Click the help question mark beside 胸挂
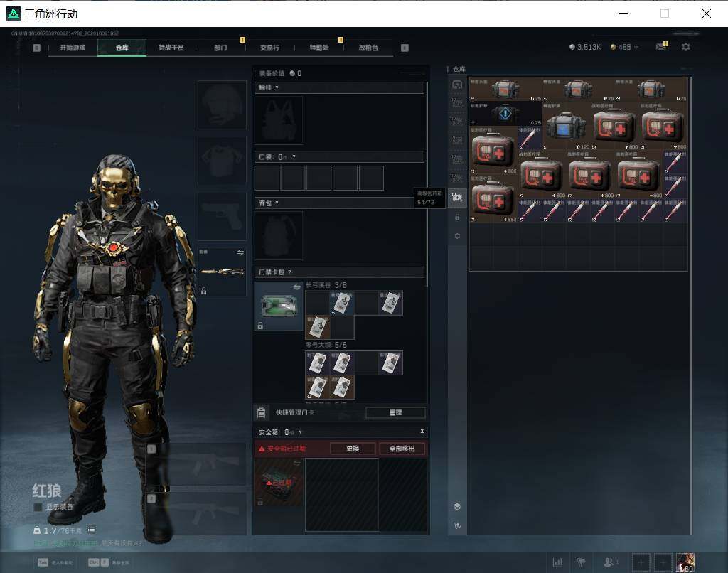This screenshot has width=728, height=573. click(x=277, y=87)
